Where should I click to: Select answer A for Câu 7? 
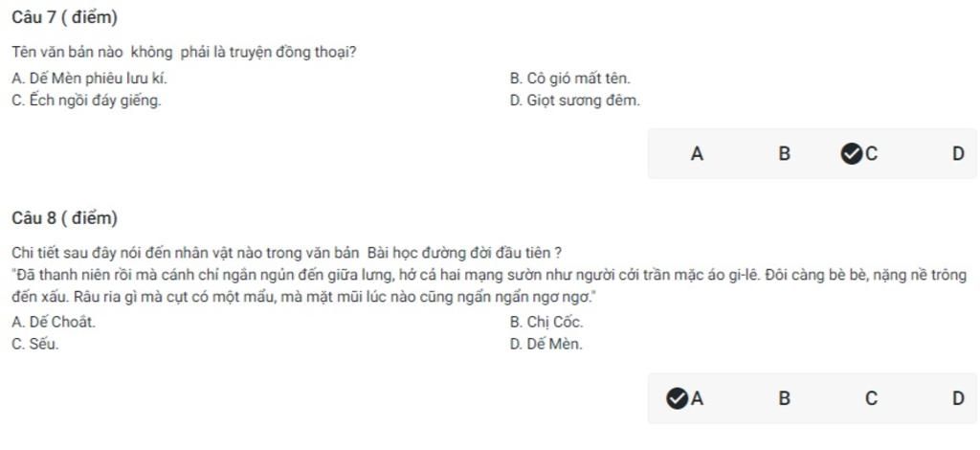697,154
